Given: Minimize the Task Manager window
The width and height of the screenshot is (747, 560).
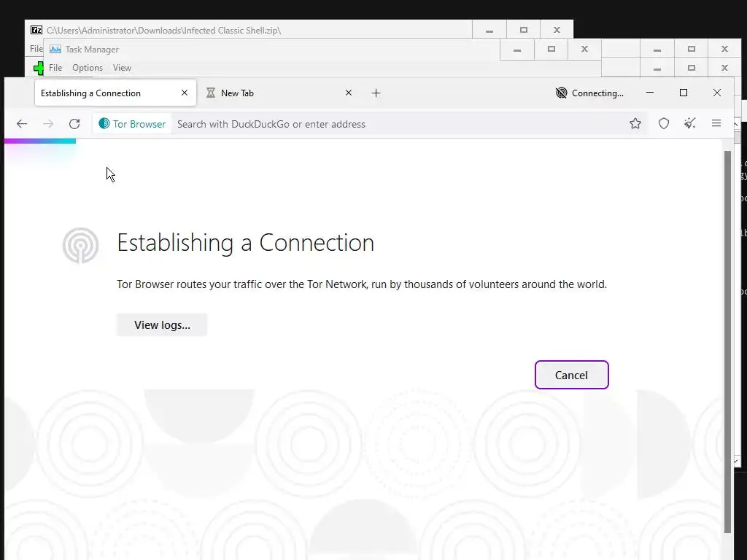Looking at the screenshot, I should (x=517, y=49).
